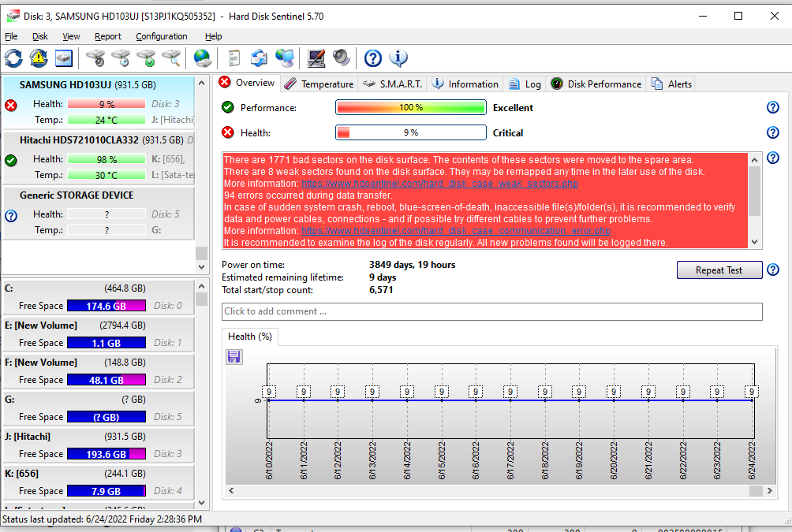792x532 pixels.
Task: Open the File menu
Action: tap(11, 36)
